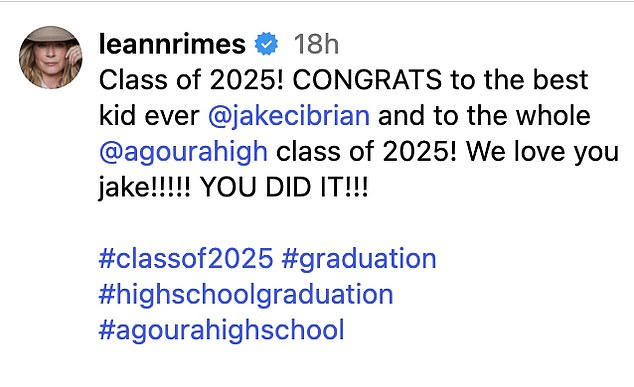Click the 'YOU DID IT!!!' text

tap(284, 187)
